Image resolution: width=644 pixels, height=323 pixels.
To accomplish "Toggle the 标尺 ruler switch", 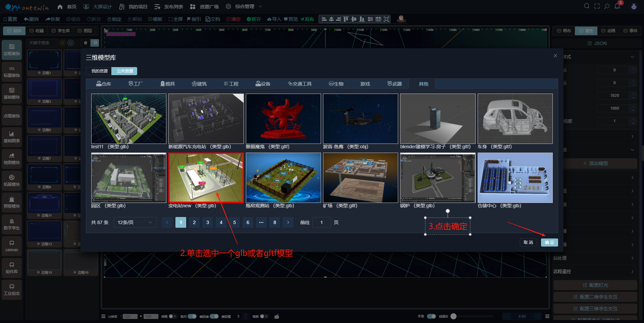I will tap(192, 316).
